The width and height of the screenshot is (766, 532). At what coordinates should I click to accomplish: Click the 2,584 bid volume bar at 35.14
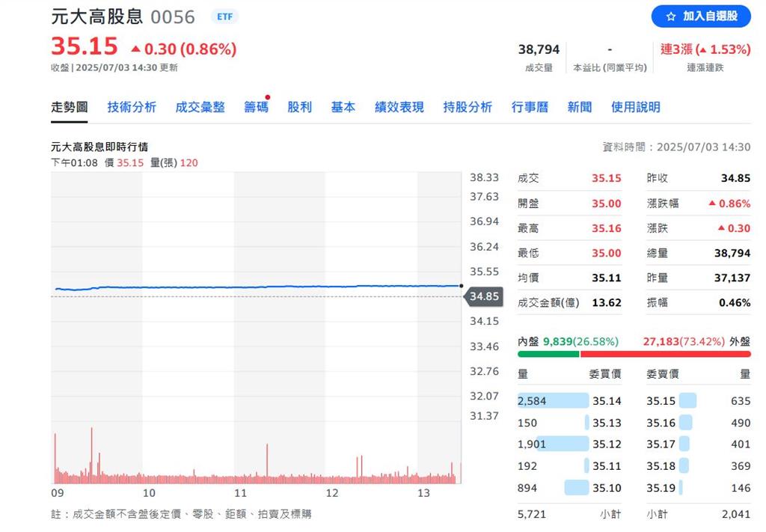point(553,400)
